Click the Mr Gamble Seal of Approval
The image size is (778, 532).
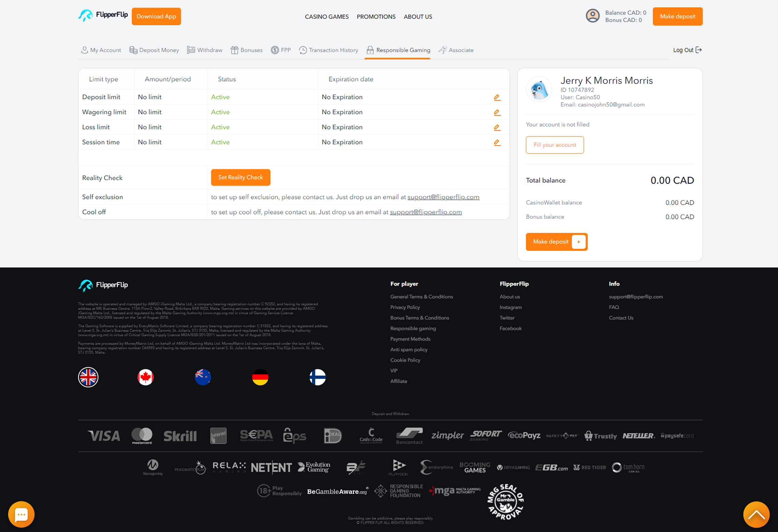point(505,502)
